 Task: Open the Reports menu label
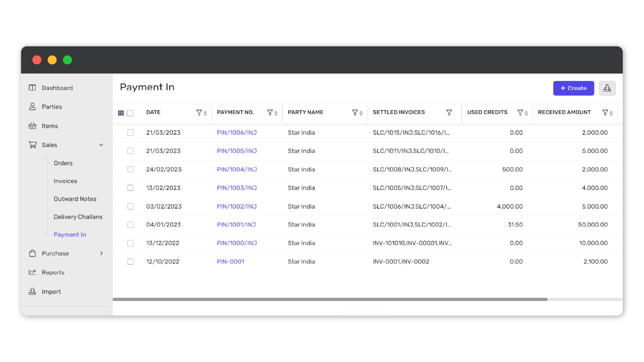click(x=53, y=272)
